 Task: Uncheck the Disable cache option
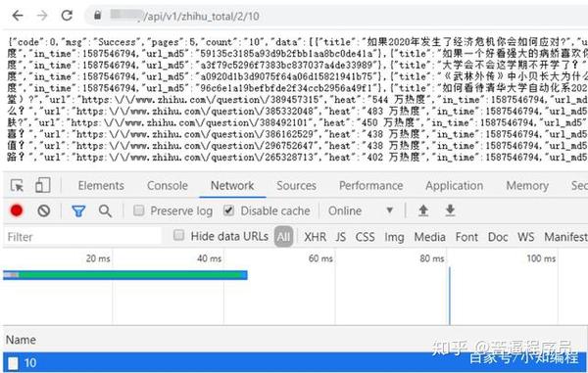(228, 210)
